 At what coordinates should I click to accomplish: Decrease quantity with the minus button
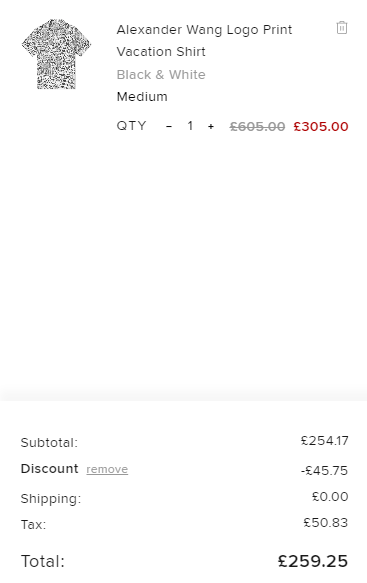[x=169, y=126]
